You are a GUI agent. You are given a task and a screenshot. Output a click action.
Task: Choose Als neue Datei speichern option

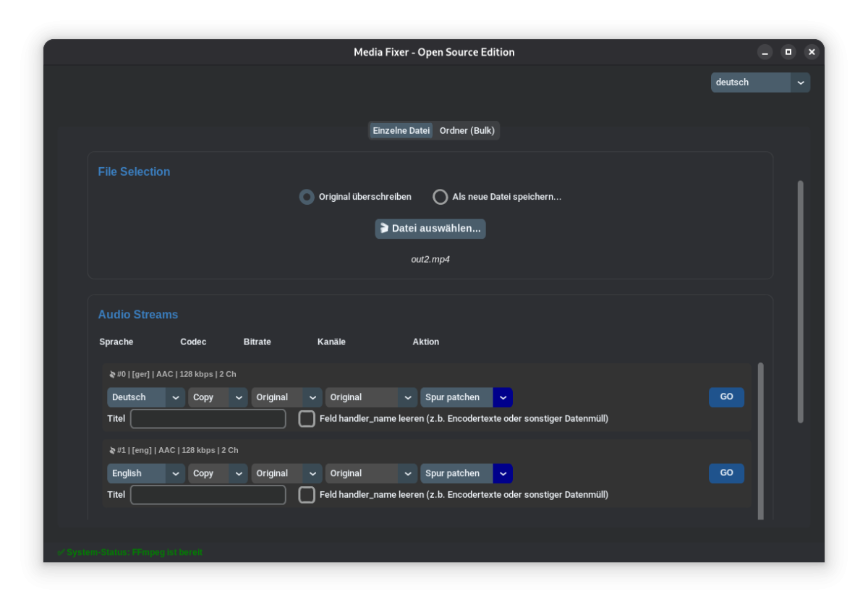click(x=441, y=197)
